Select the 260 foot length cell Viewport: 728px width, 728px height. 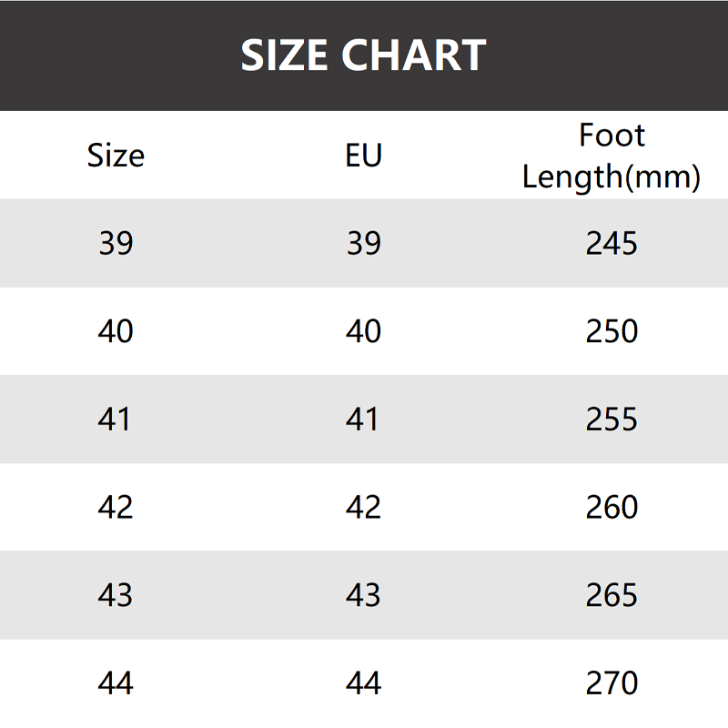pos(612,507)
